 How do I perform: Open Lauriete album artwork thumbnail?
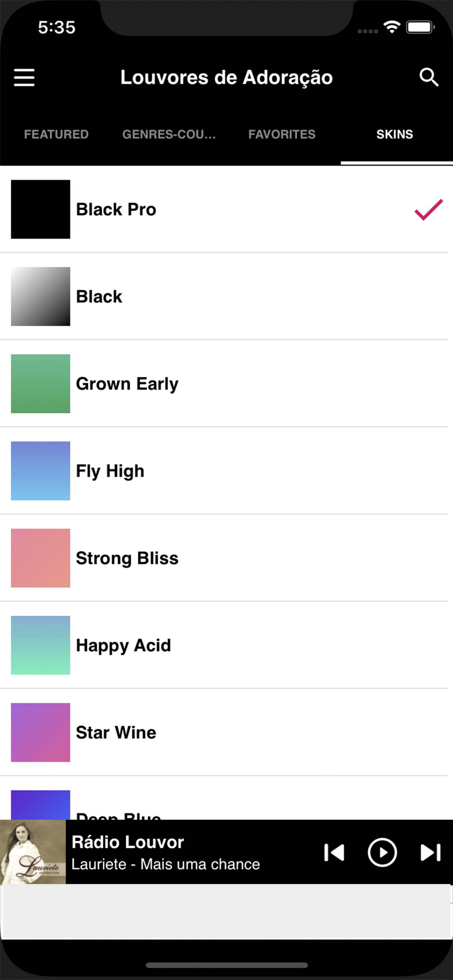pyautogui.click(x=33, y=852)
